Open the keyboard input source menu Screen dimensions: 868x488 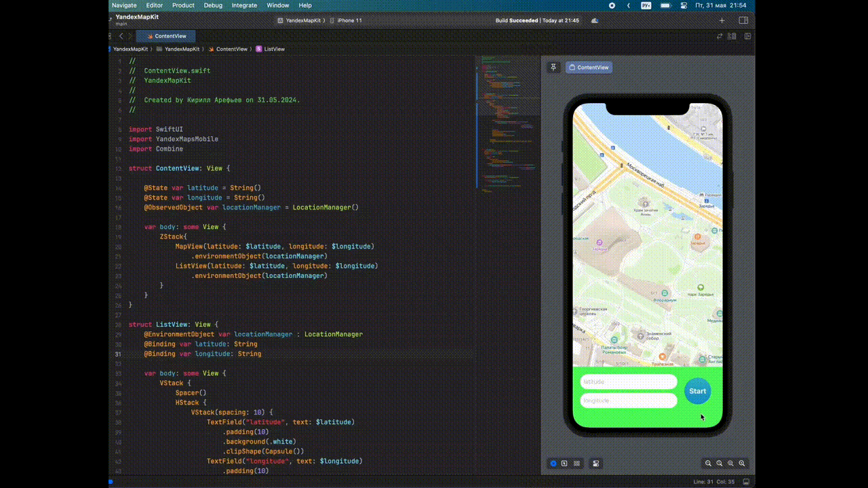tap(646, 5)
